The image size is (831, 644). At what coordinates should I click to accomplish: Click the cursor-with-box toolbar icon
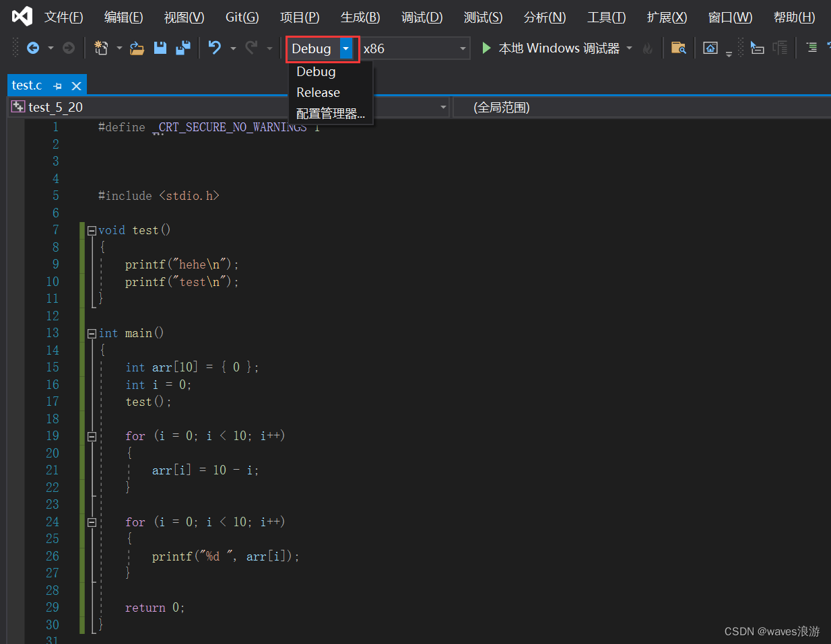point(758,48)
